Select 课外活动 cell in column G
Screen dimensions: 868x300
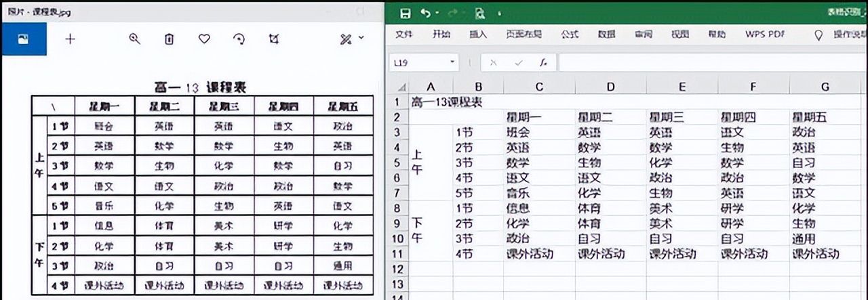[x=825, y=254]
